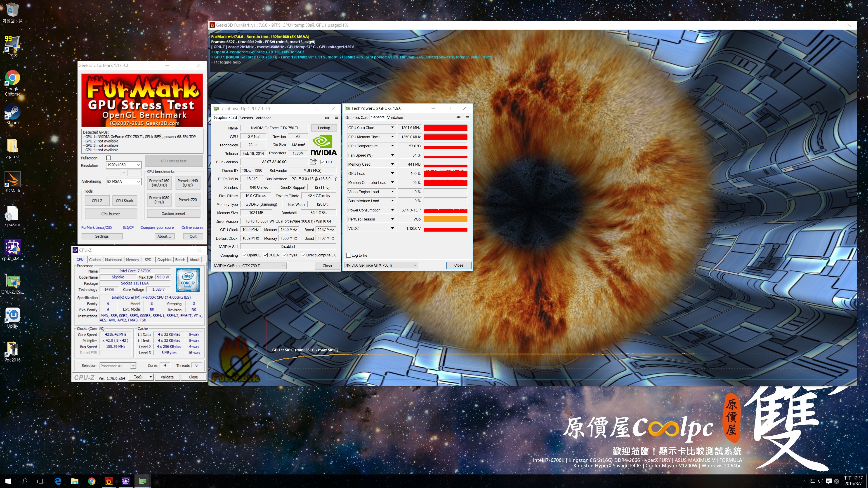Click the CPU burner button in FurMark
This screenshot has height=488, width=868.
click(x=111, y=214)
